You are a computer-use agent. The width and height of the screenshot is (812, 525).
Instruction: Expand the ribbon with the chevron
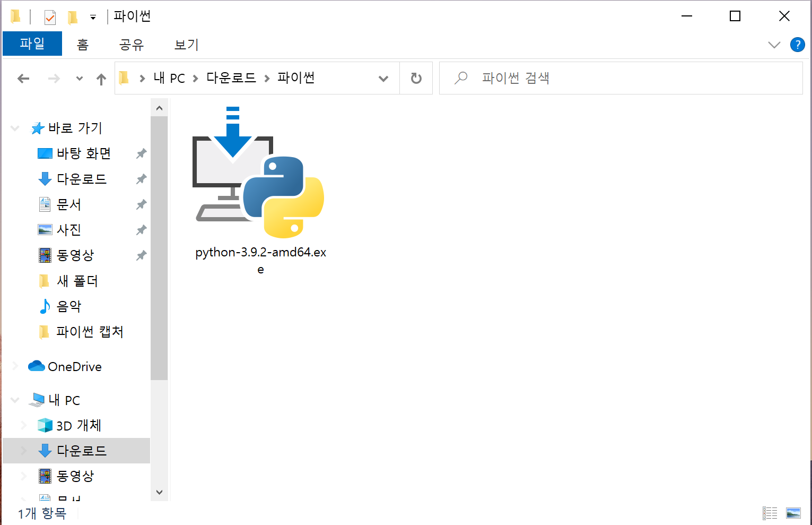click(x=774, y=45)
